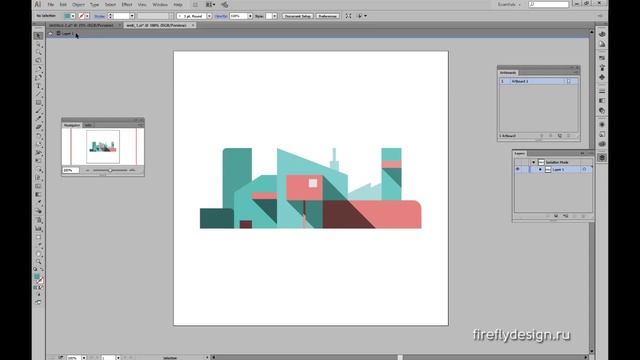This screenshot has height=360, width=640.
Task: Open the Swatches panel from right dock
Action: point(602,58)
